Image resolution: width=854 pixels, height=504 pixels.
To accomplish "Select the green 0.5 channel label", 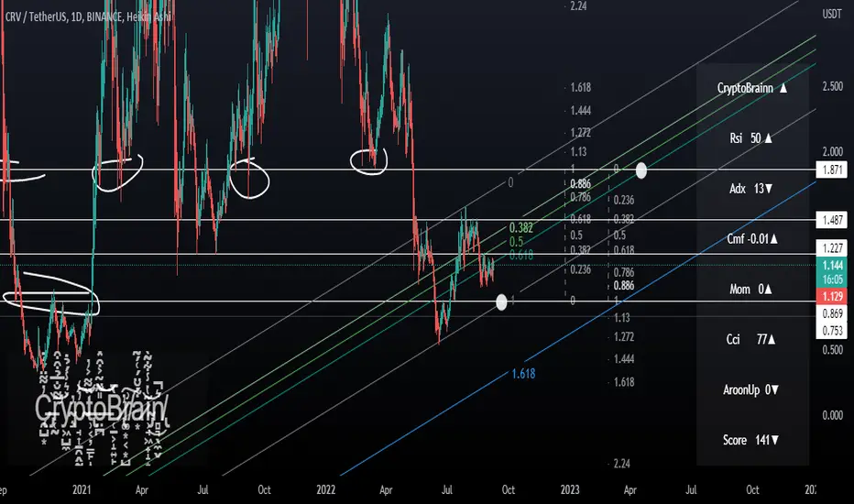I will (x=516, y=241).
